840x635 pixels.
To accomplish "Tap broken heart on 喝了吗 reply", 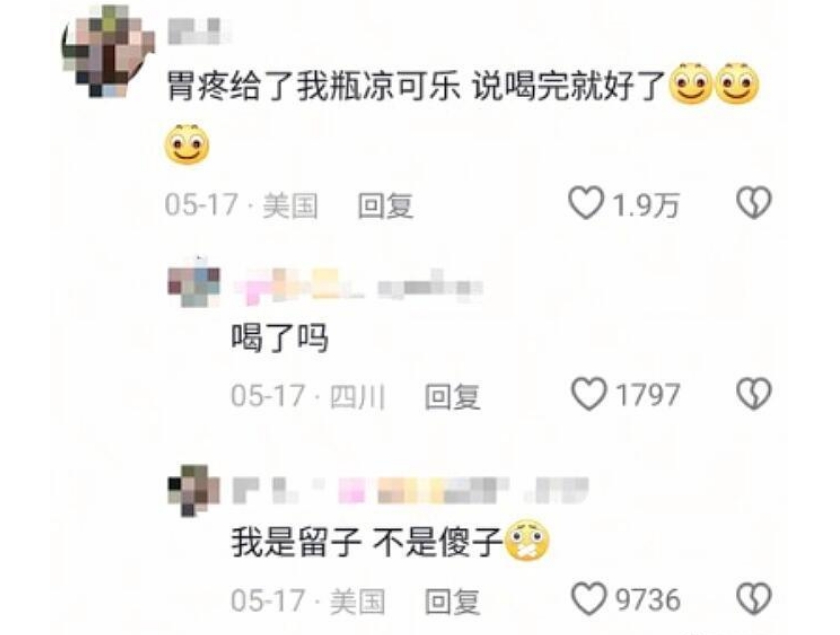I will pyautogui.click(x=754, y=394).
